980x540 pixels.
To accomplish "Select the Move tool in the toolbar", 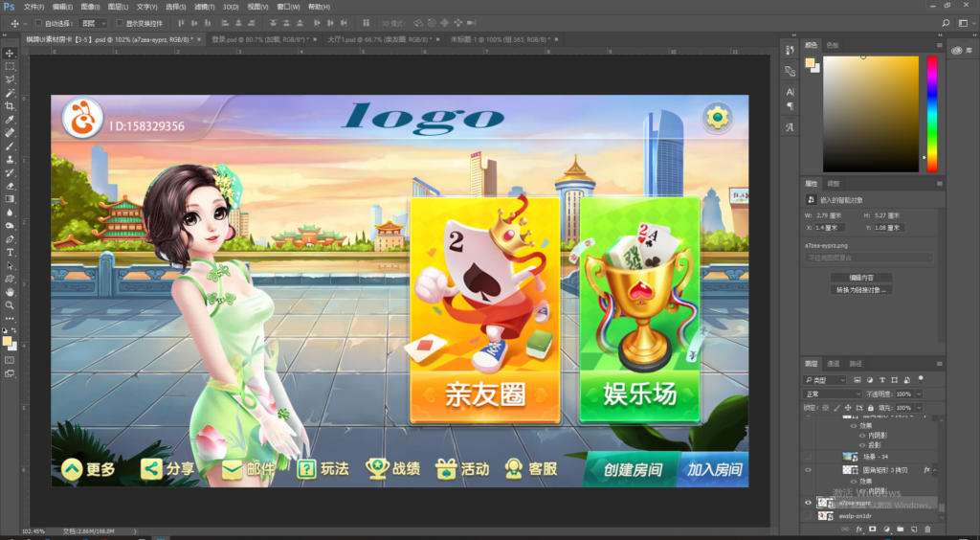I will [x=10, y=54].
